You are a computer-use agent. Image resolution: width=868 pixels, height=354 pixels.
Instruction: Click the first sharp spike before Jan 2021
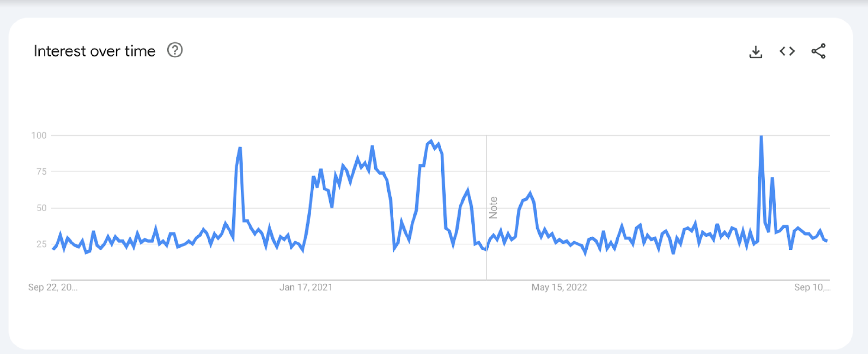coord(240,148)
